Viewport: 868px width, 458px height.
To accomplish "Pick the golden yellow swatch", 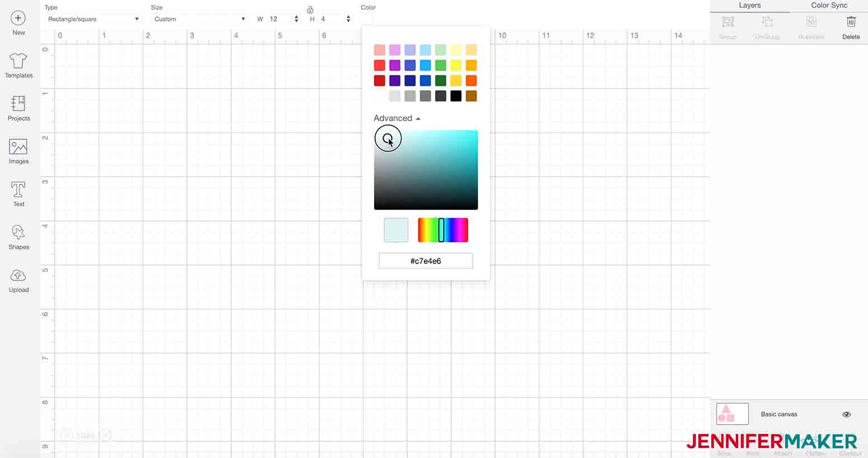I will click(456, 81).
